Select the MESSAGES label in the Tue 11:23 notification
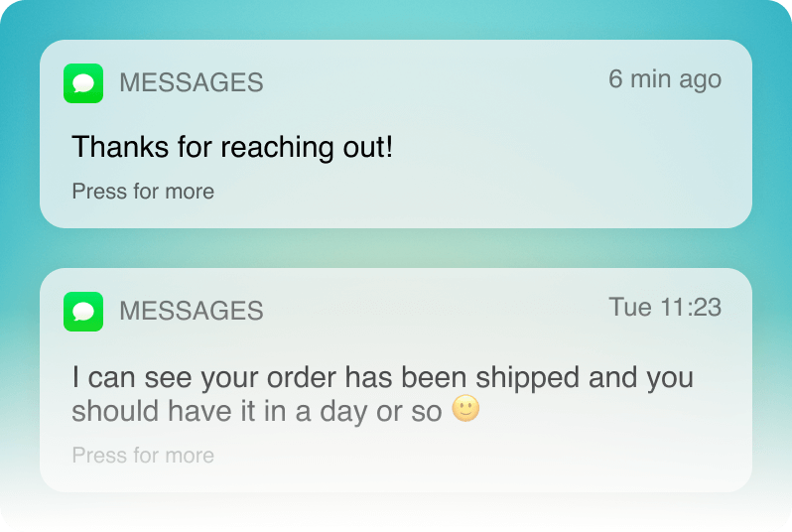 point(191,312)
